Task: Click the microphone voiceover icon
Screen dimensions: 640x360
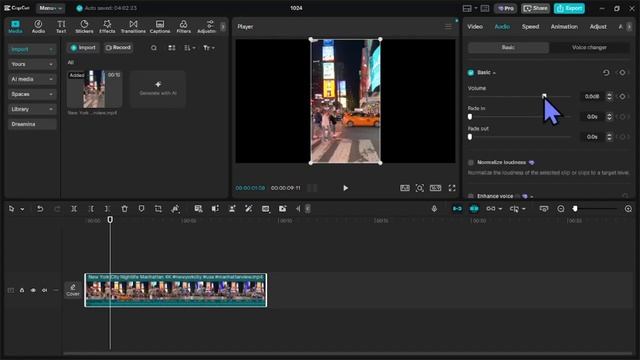Action: click(434, 209)
